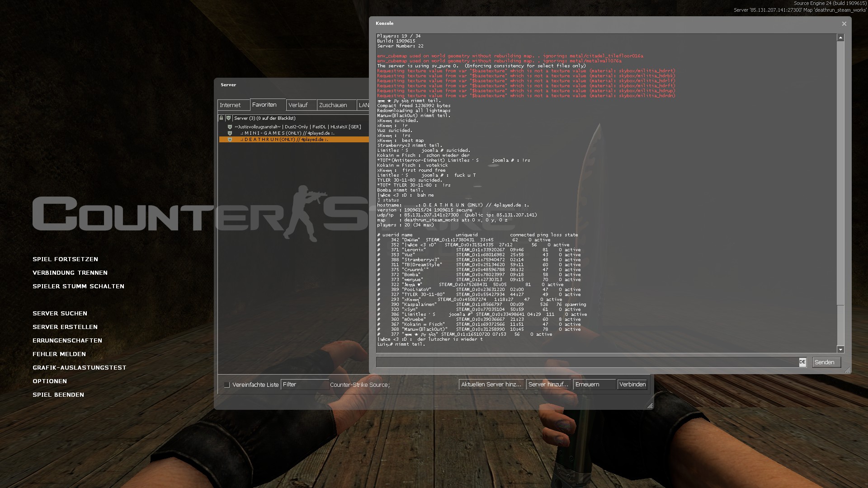Image resolution: width=868 pixels, height=488 pixels.
Task: Click Spiel beenden in main menu
Action: tap(58, 395)
